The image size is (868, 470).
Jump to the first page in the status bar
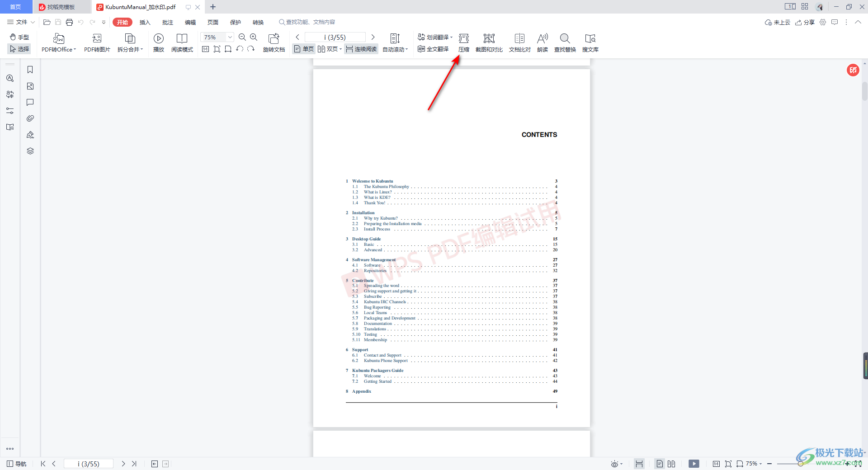pyautogui.click(x=43, y=464)
